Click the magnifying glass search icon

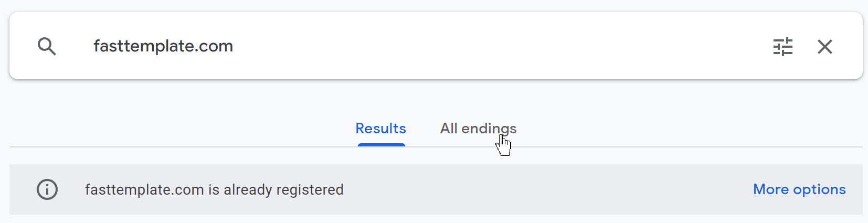[x=47, y=47]
